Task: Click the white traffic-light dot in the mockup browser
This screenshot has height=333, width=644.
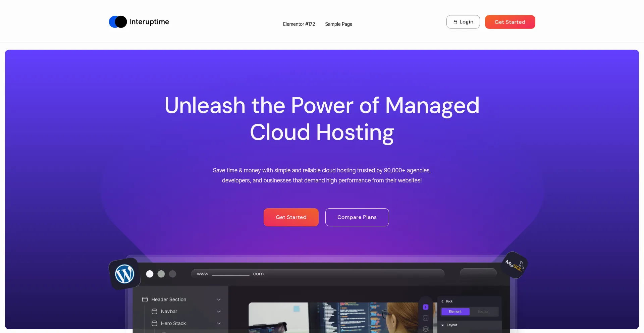Action: click(x=150, y=274)
